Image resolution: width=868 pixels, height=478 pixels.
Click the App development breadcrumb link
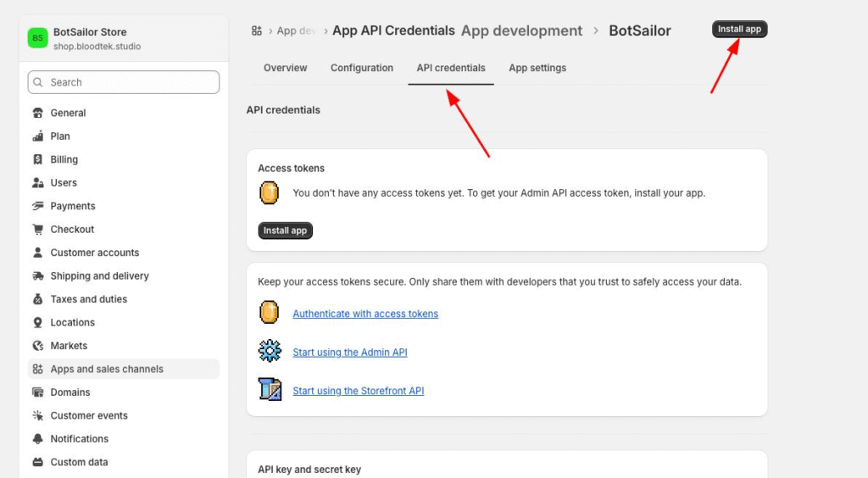pos(521,31)
